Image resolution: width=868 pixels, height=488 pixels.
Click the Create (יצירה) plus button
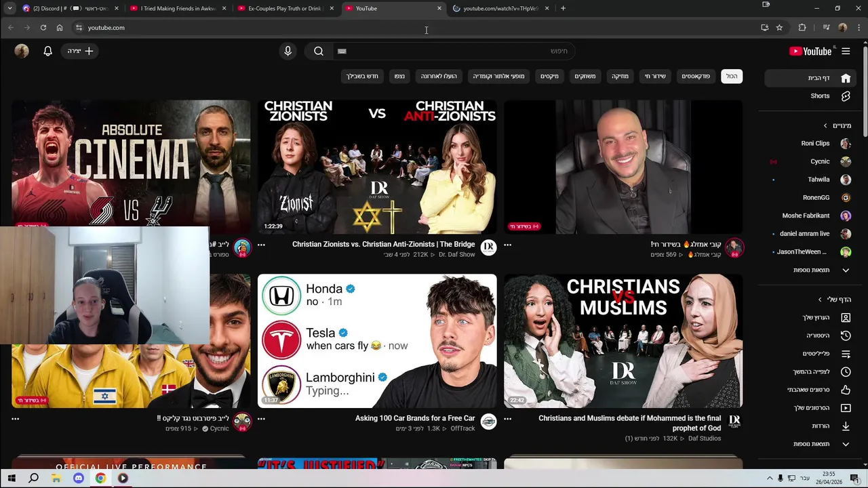coord(80,51)
